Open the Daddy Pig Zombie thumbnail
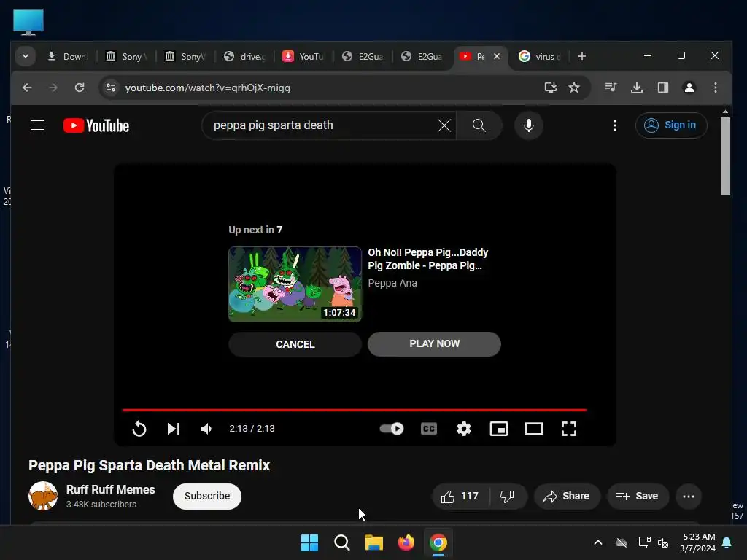 [x=295, y=284]
